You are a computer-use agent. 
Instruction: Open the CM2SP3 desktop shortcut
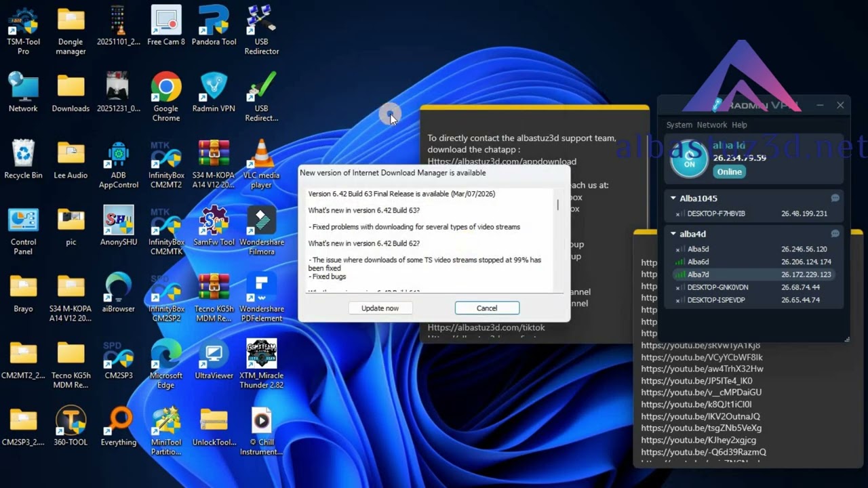(119, 359)
